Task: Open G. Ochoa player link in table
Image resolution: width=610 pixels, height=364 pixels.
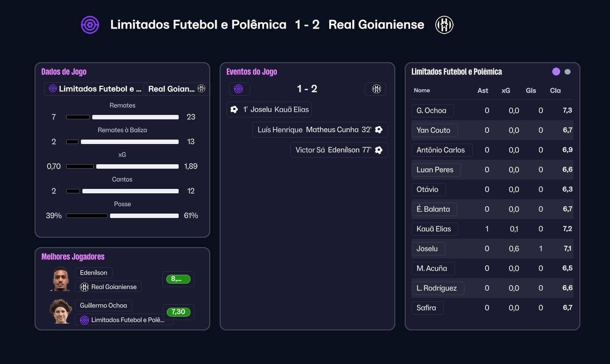Action: click(431, 110)
